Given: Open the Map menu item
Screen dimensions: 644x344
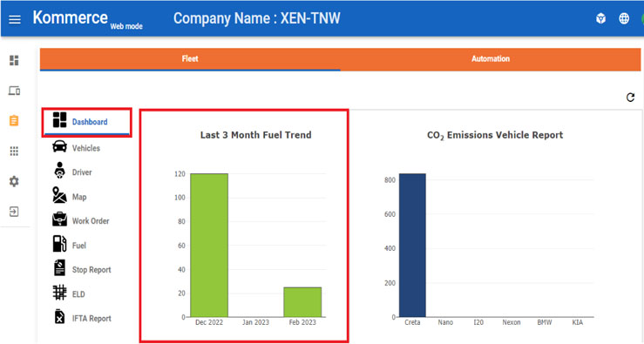Looking at the screenshot, I should tap(79, 197).
